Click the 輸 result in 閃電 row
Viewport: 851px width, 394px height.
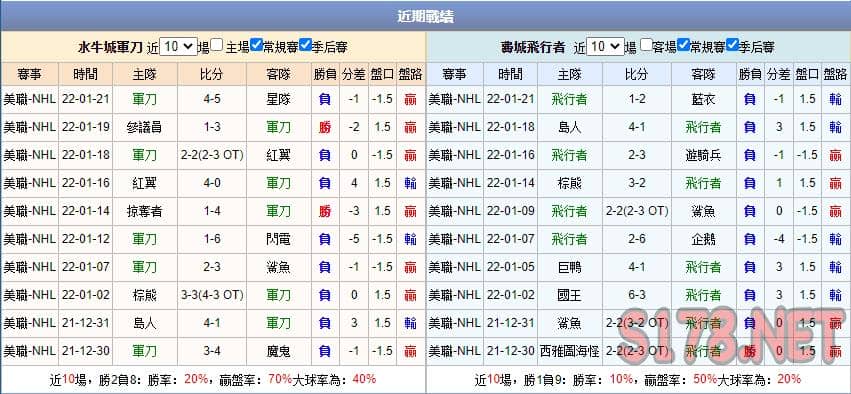click(x=410, y=239)
